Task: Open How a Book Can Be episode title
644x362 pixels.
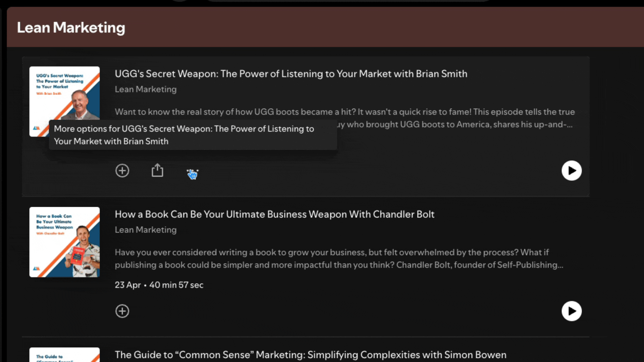Action: [x=274, y=214]
